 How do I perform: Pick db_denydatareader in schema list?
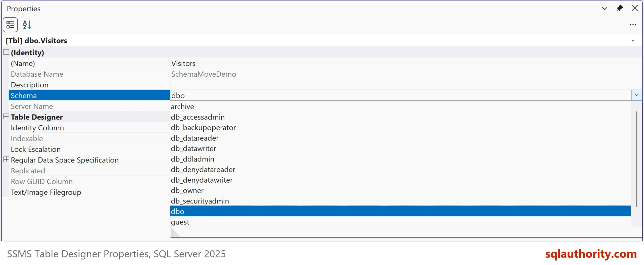tap(400, 170)
